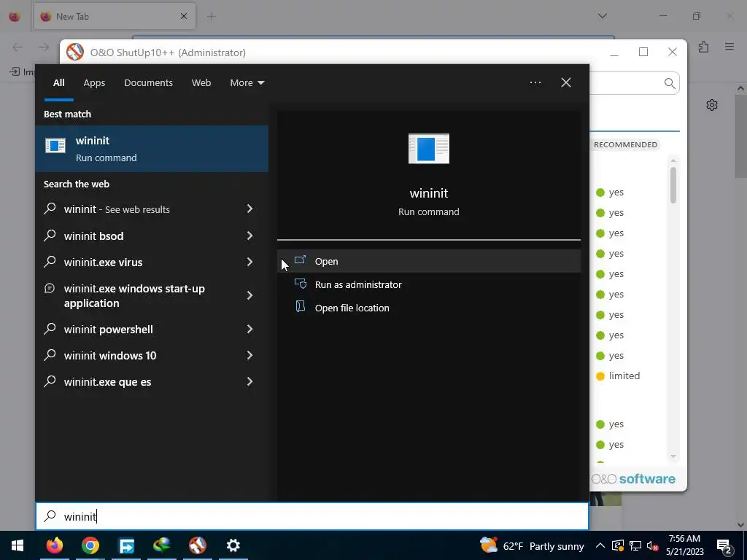Go back in Firefox
Screen dimensions: 747x560
(x=18, y=47)
